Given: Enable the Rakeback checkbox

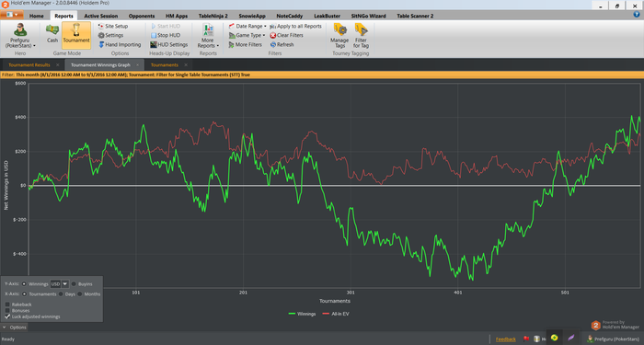Looking at the screenshot, I should [7, 305].
